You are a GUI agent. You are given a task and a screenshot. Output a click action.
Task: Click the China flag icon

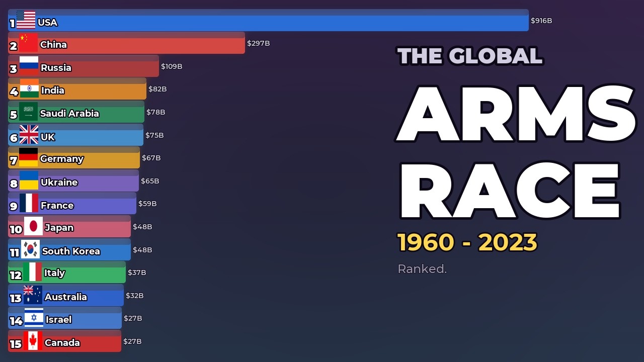pos(29,43)
